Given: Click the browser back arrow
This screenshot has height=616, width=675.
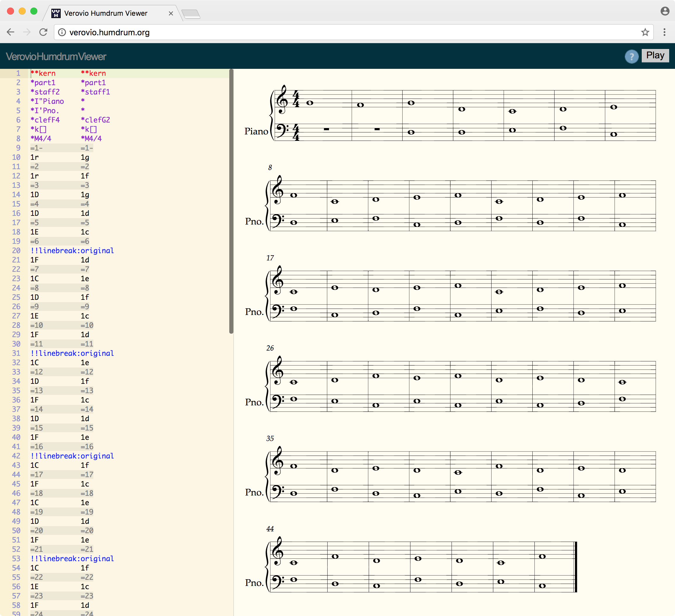Looking at the screenshot, I should [11, 32].
